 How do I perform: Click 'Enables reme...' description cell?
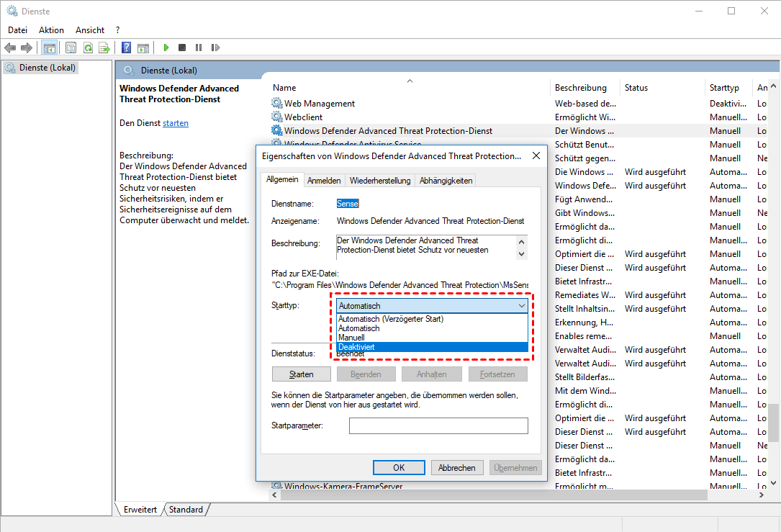pos(583,335)
